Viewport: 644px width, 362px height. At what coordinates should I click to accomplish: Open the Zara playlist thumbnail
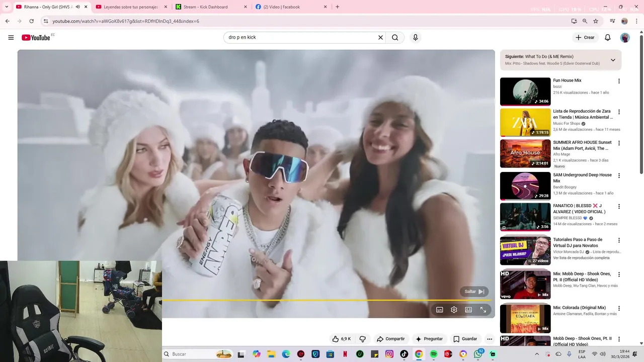(x=525, y=123)
